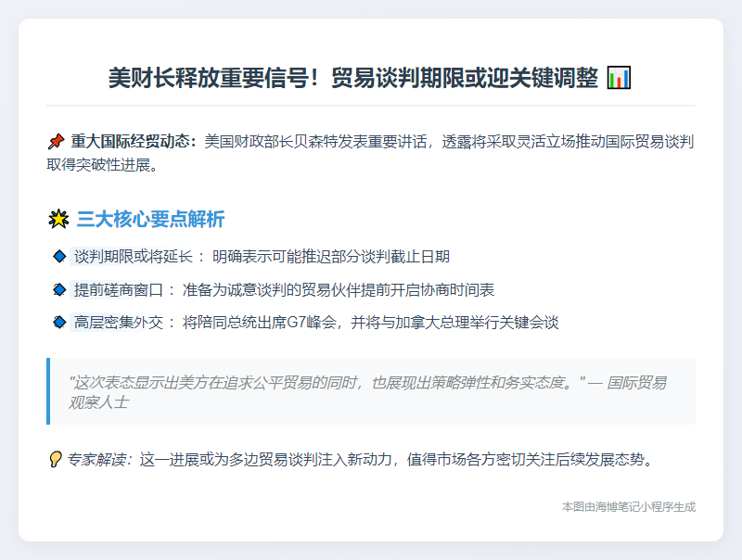Click blue diamond beside 谈判期限或将延长
Screen dimensions: 742x560
pos(59,256)
